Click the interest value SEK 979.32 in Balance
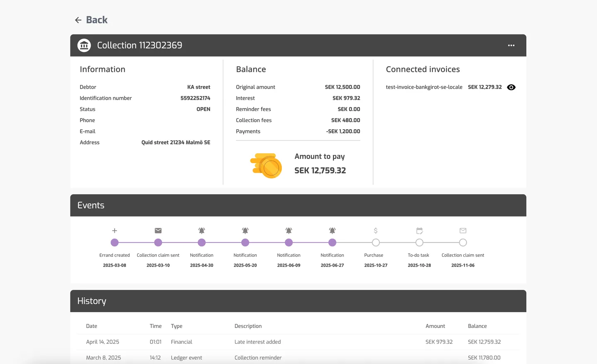Screen dimensions: 597x364 [x=346, y=98]
